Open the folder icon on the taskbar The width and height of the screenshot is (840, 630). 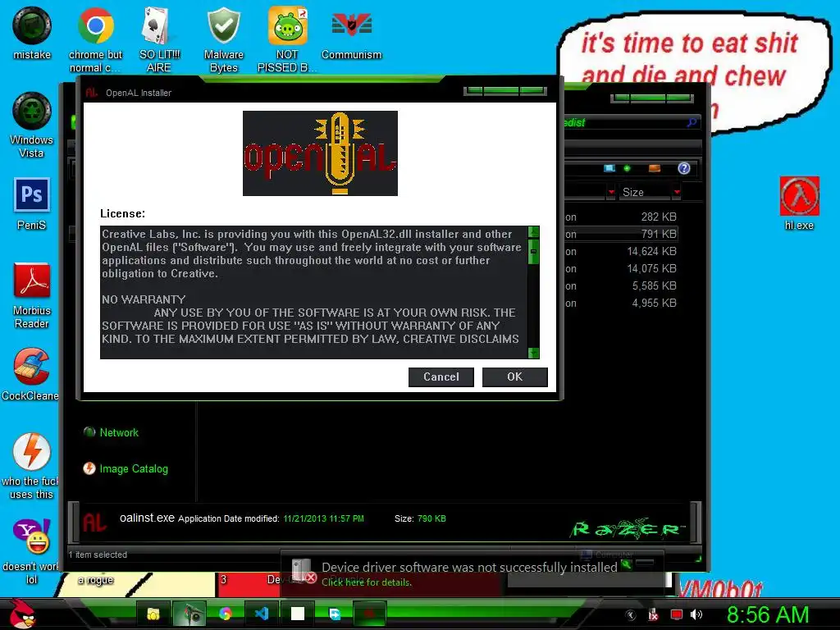[153, 614]
